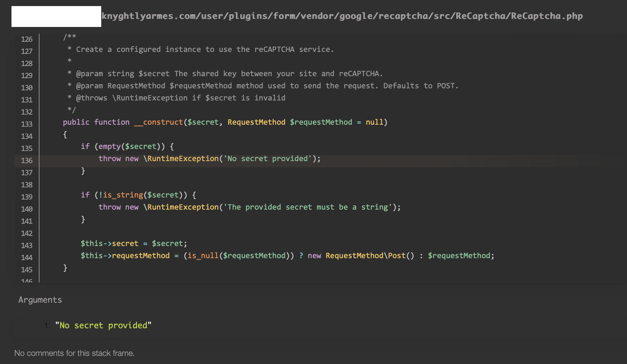627x364 pixels.
Task: Select line number 139
Action: [x=27, y=197]
